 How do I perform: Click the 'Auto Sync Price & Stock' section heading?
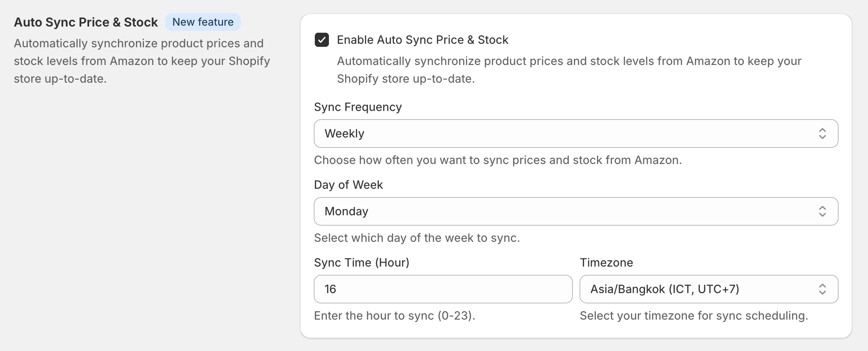tap(86, 22)
